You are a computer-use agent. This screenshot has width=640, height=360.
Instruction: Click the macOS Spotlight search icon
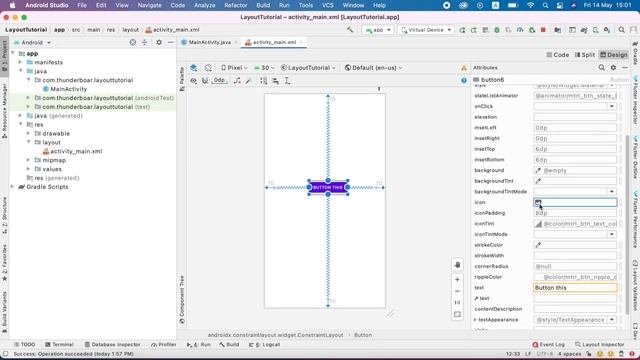coord(545,5)
